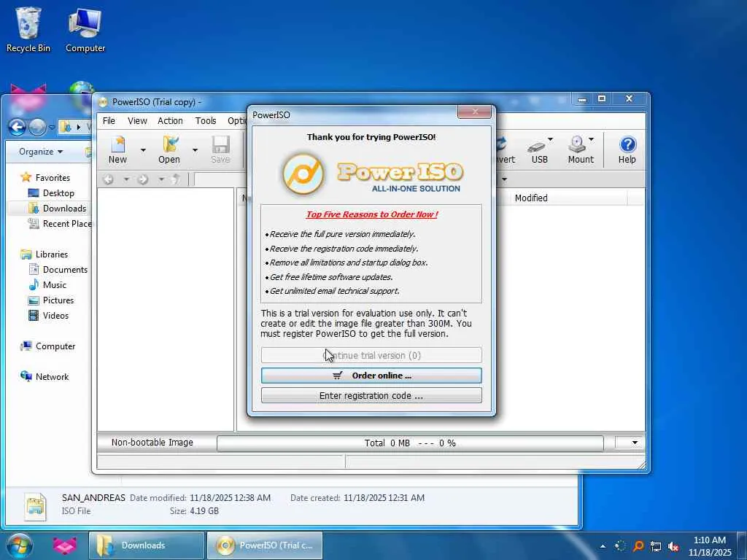Close the PowerISO trial dialog

pyautogui.click(x=474, y=112)
